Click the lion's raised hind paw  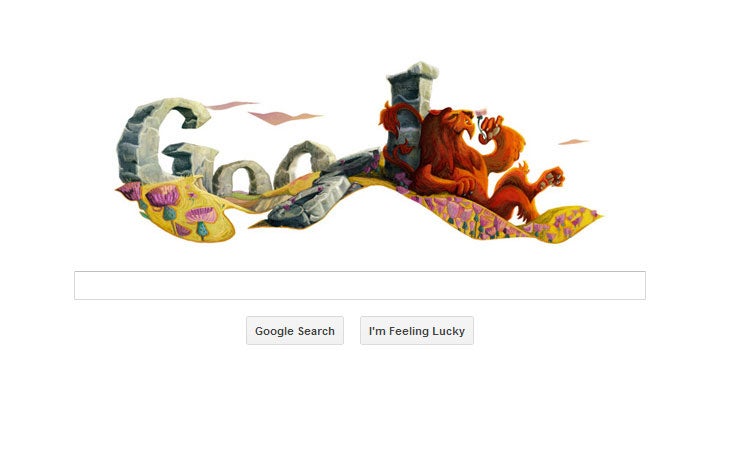click(x=552, y=178)
